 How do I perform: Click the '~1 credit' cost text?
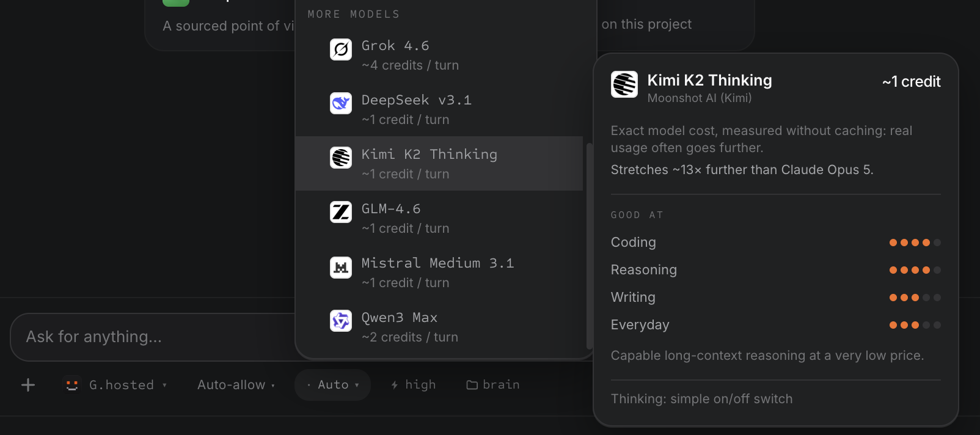pyautogui.click(x=911, y=82)
